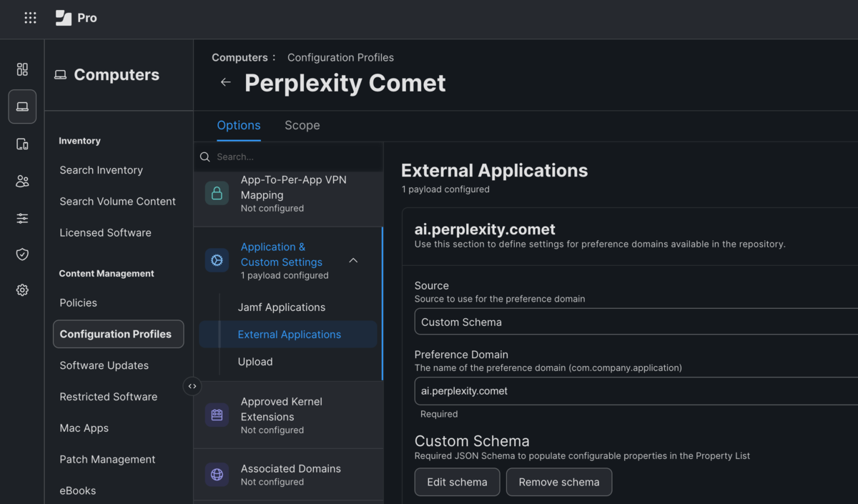This screenshot has height=504, width=858.
Task: Open the Users icon in left rail
Action: (22, 182)
